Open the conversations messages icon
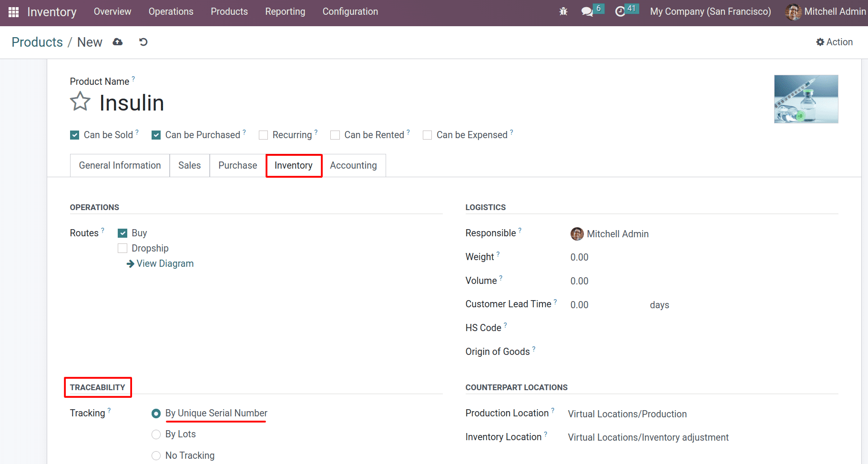 [587, 11]
